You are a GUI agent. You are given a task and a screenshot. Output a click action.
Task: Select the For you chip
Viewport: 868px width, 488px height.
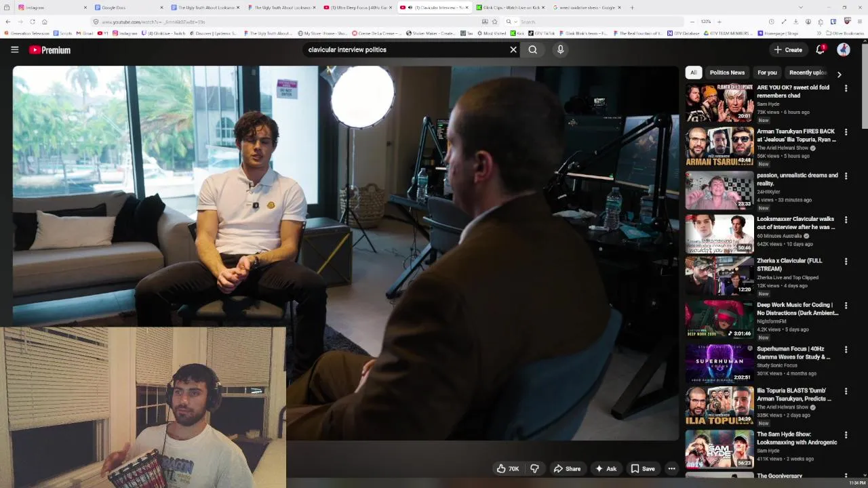(767, 73)
